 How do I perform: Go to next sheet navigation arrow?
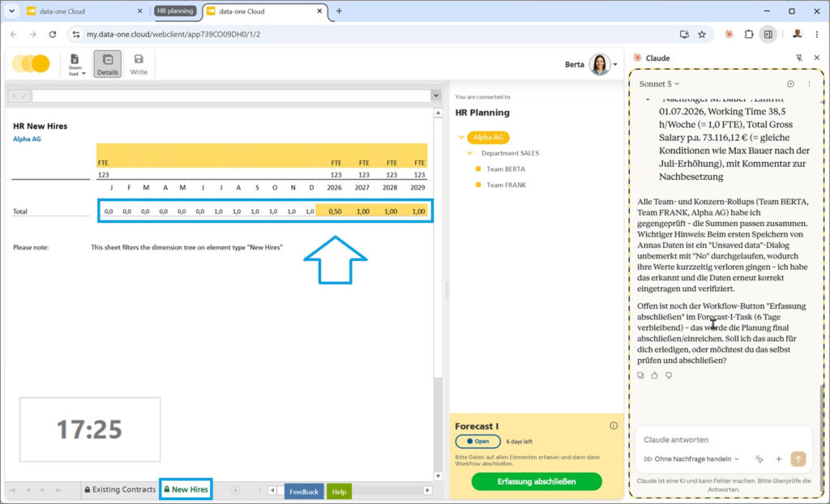(x=44, y=490)
